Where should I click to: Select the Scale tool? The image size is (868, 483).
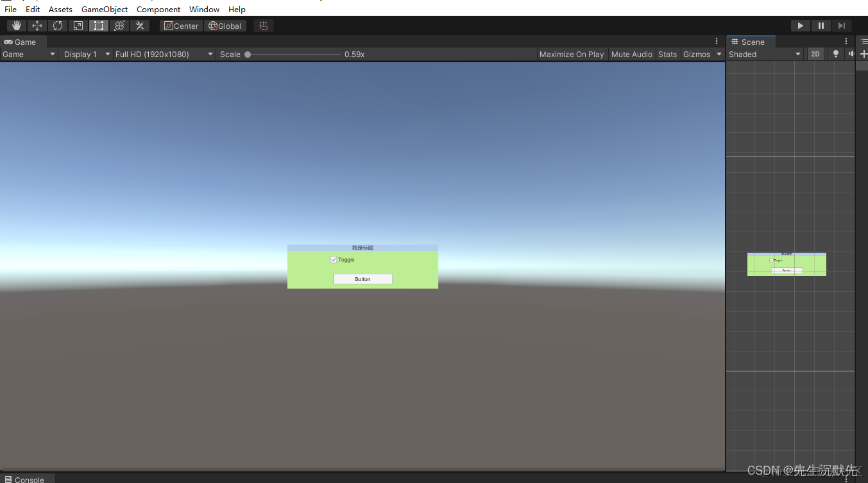[x=78, y=26]
